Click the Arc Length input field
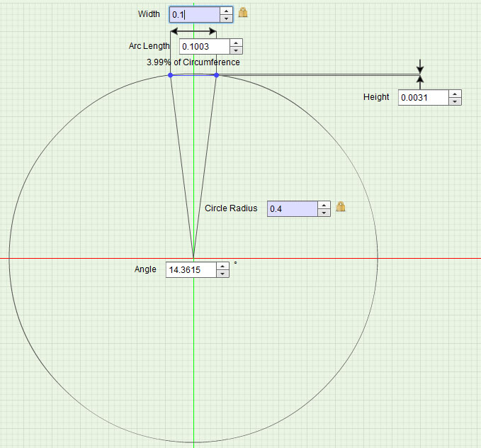This screenshot has width=481, height=448. pyautogui.click(x=205, y=46)
